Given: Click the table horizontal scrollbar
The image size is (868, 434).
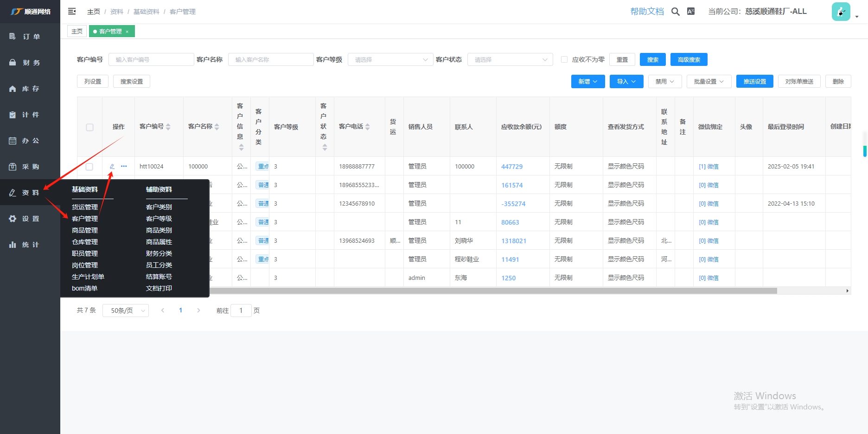Looking at the screenshot, I should click(x=494, y=291).
